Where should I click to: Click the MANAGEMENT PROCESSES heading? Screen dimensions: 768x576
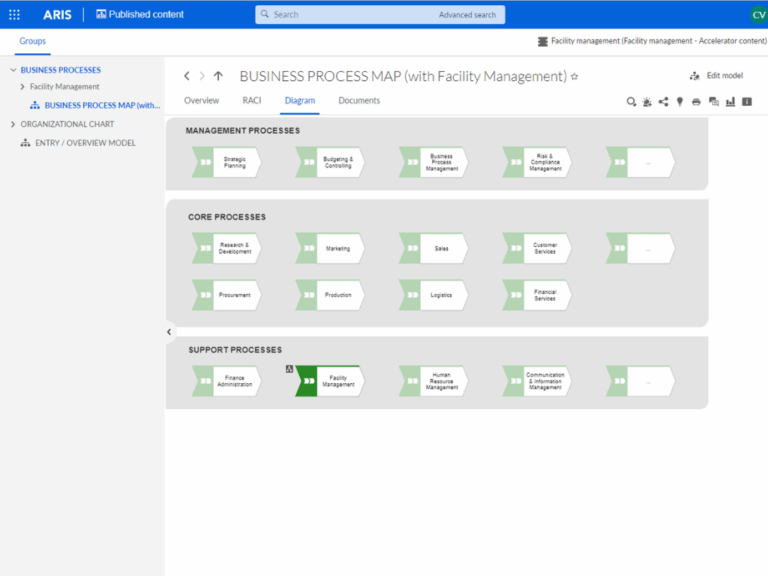click(242, 131)
